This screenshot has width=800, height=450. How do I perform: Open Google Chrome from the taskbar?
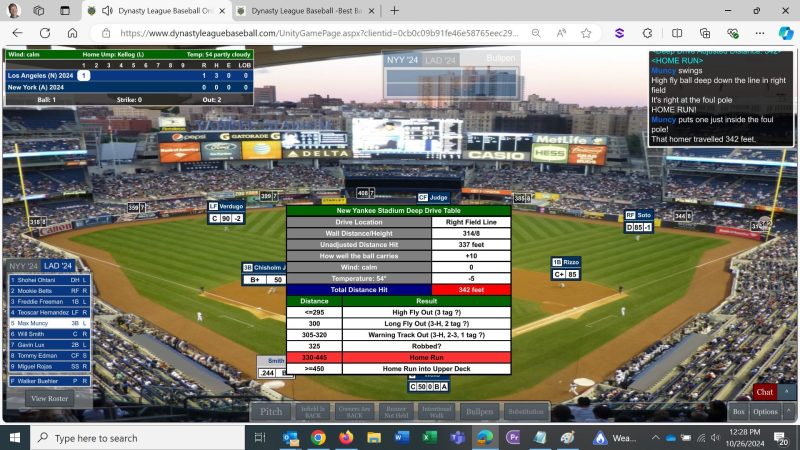318,438
